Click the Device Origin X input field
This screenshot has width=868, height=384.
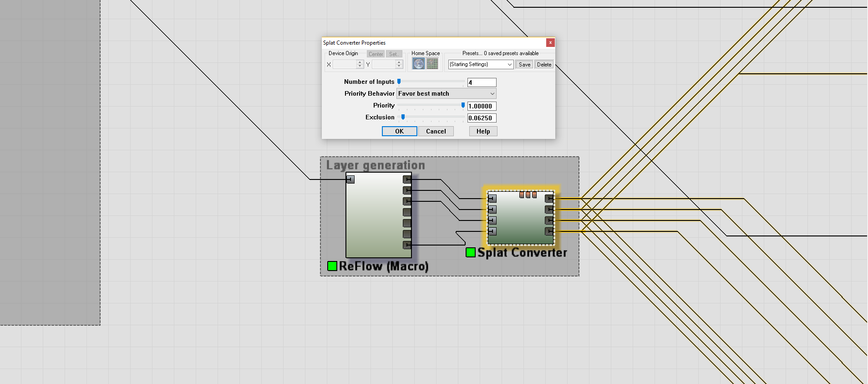345,65
